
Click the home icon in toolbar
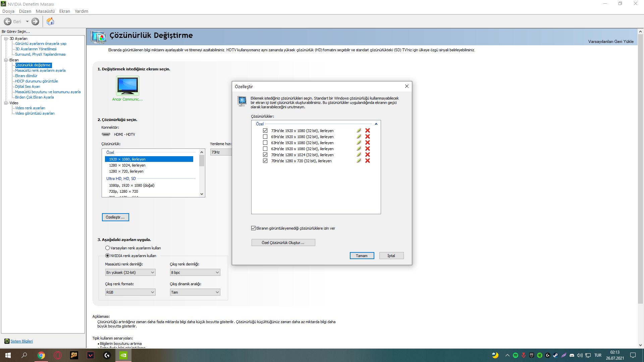coord(50,21)
